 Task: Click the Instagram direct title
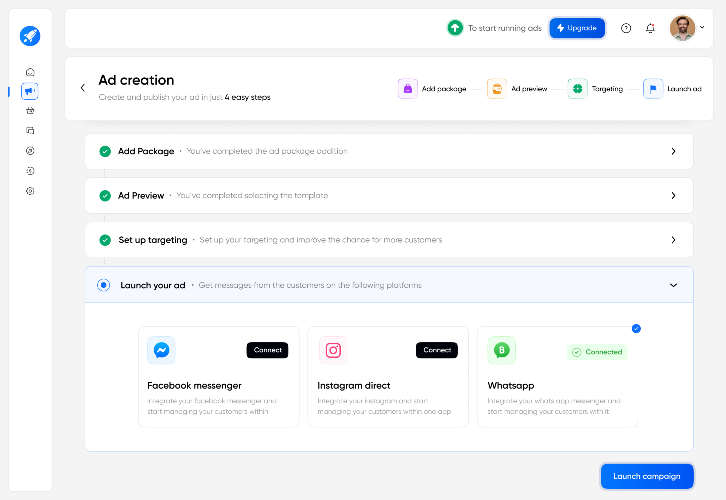point(354,386)
